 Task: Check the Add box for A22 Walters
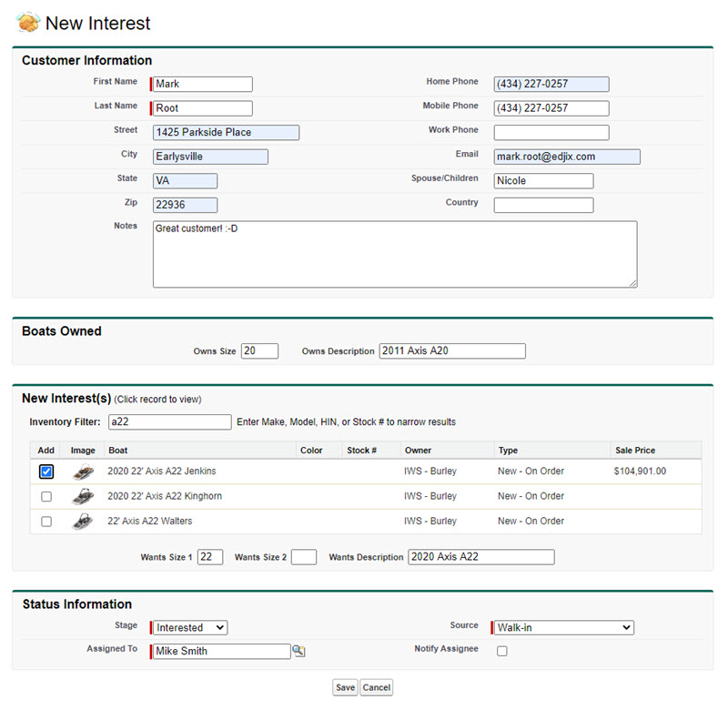click(x=46, y=522)
